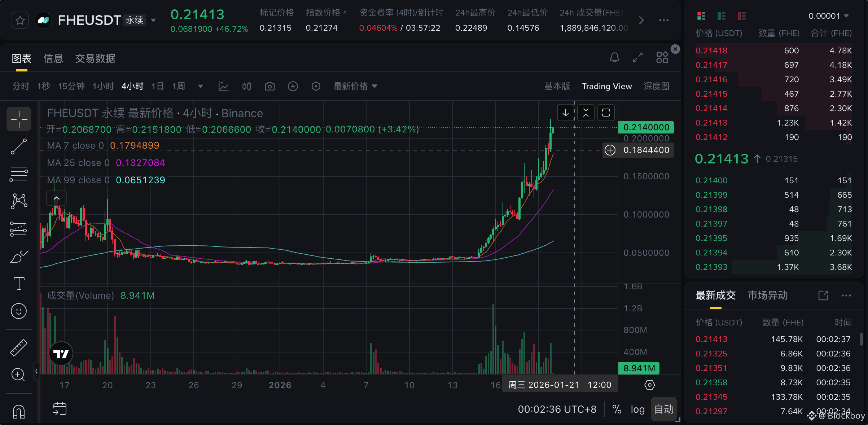Take a chart screenshot with the camera icon
The image size is (868, 425).
point(269,86)
